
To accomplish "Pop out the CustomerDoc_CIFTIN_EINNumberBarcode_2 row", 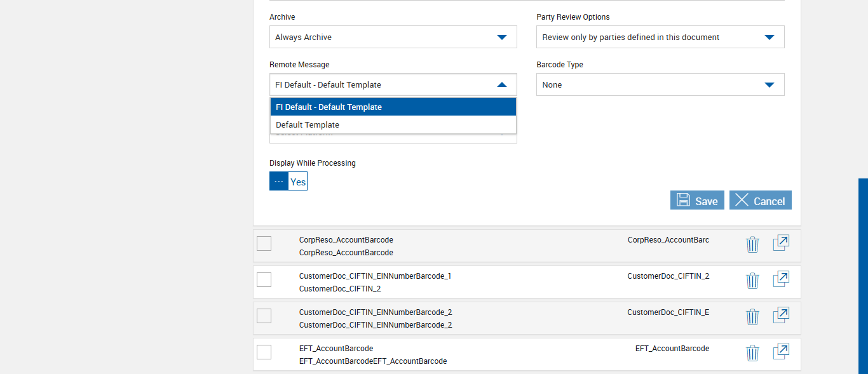I will pyautogui.click(x=781, y=316).
